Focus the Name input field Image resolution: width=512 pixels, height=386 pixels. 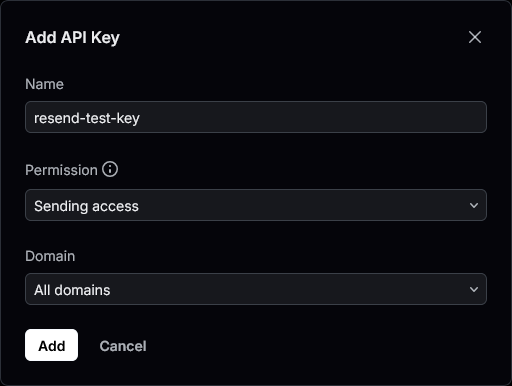point(256,117)
